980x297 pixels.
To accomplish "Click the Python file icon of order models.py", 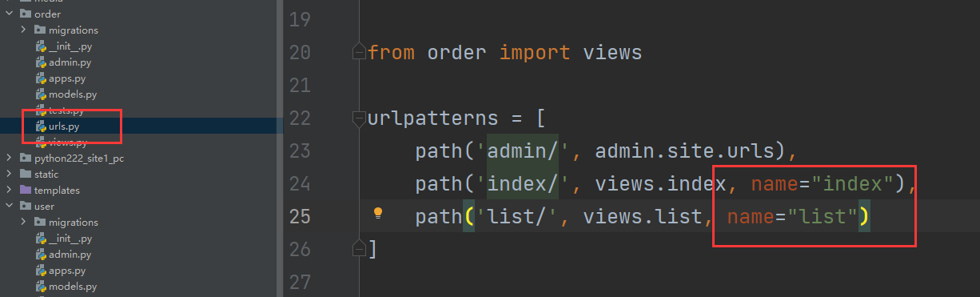I will [41, 94].
